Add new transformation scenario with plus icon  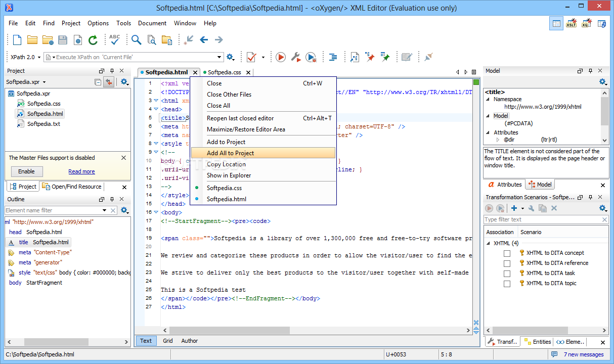tap(514, 208)
